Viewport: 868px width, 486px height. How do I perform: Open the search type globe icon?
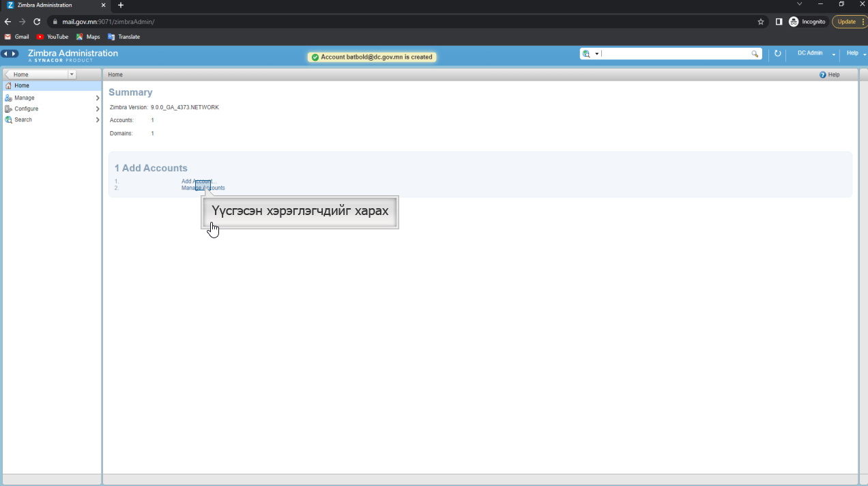pyautogui.click(x=586, y=54)
